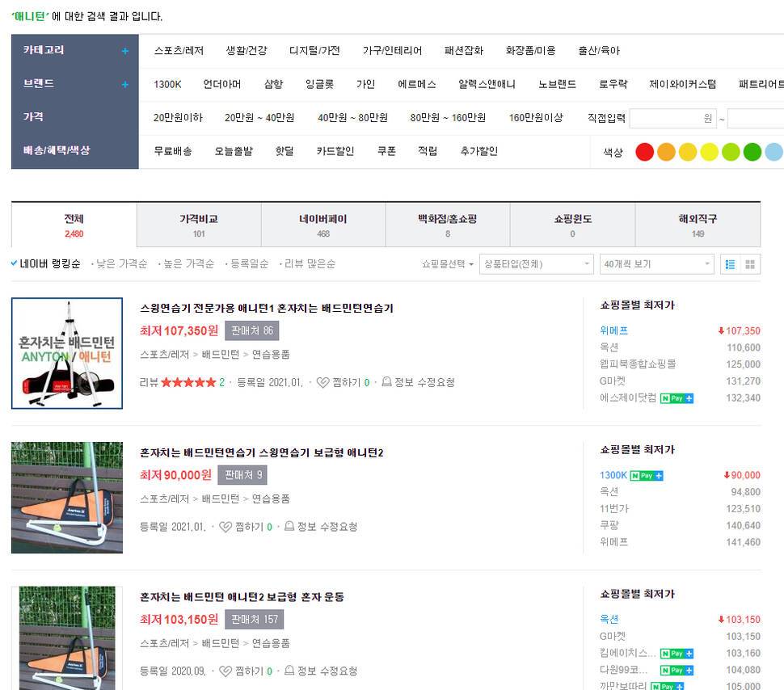
Task: Open 1300K seller link
Action: point(613,475)
